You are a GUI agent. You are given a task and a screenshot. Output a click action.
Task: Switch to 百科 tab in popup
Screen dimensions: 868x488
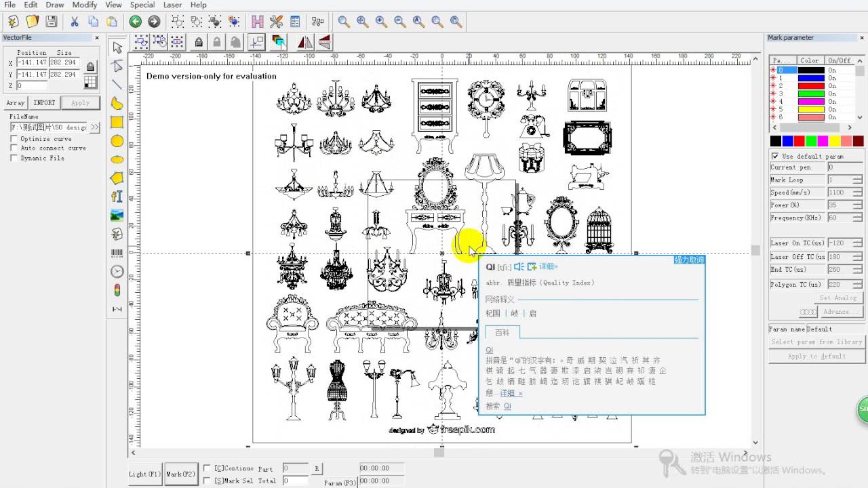(x=502, y=332)
